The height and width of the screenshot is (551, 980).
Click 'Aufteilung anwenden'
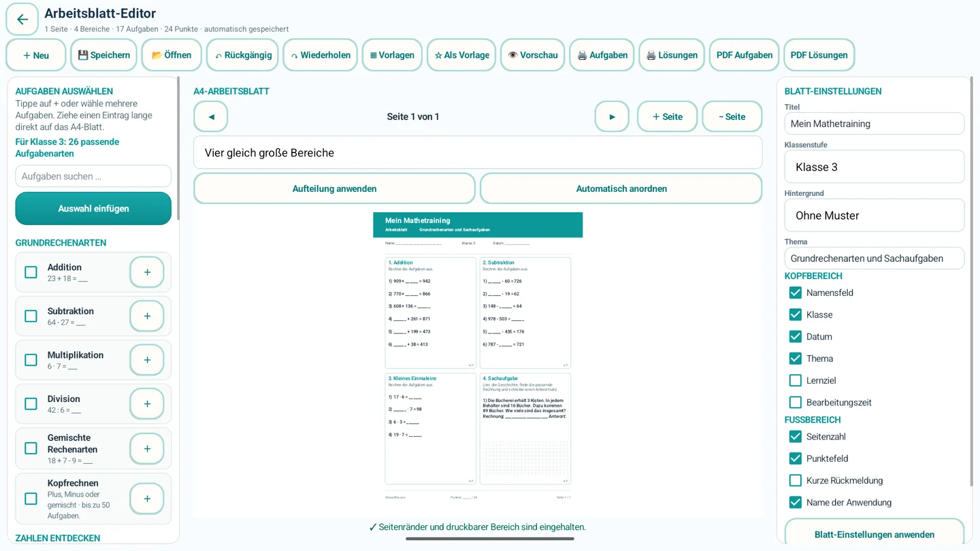pyautogui.click(x=335, y=188)
